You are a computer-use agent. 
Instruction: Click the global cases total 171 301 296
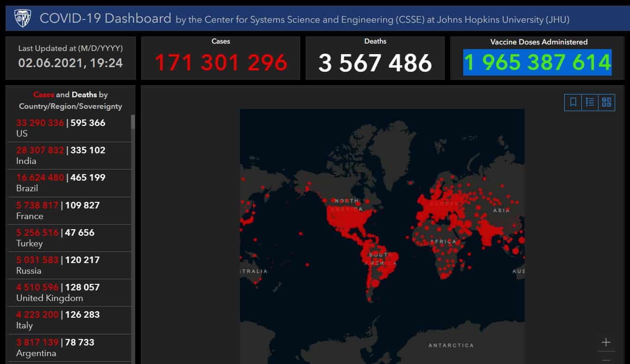[221, 63]
